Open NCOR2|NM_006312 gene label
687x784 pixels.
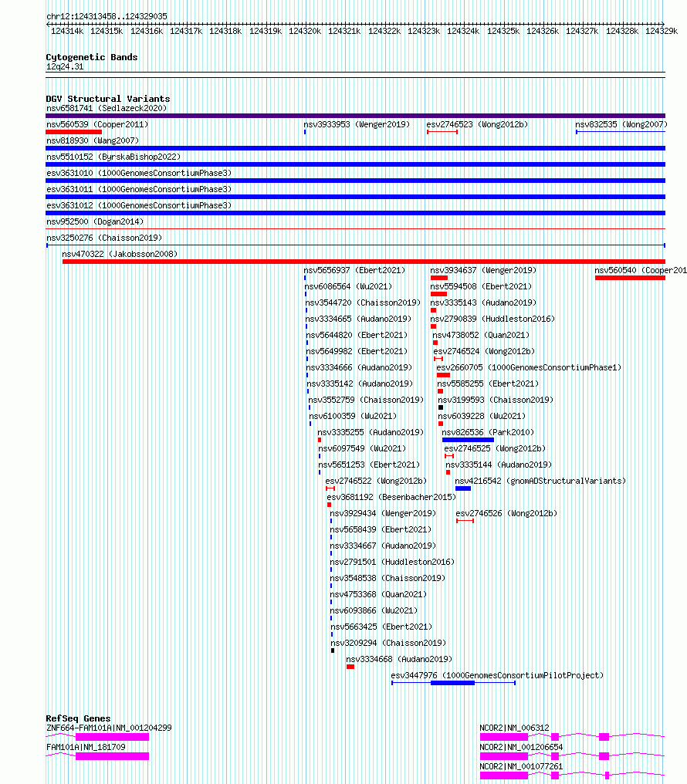[515, 728]
